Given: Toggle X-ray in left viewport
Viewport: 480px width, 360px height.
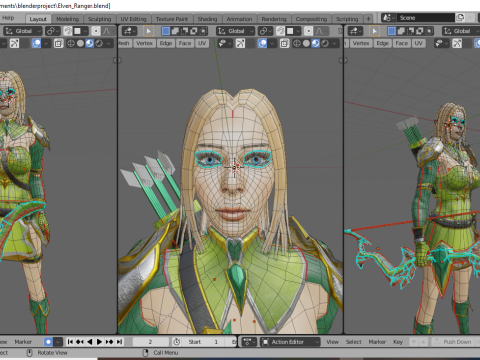Looking at the screenshot, I should (58, 43).
